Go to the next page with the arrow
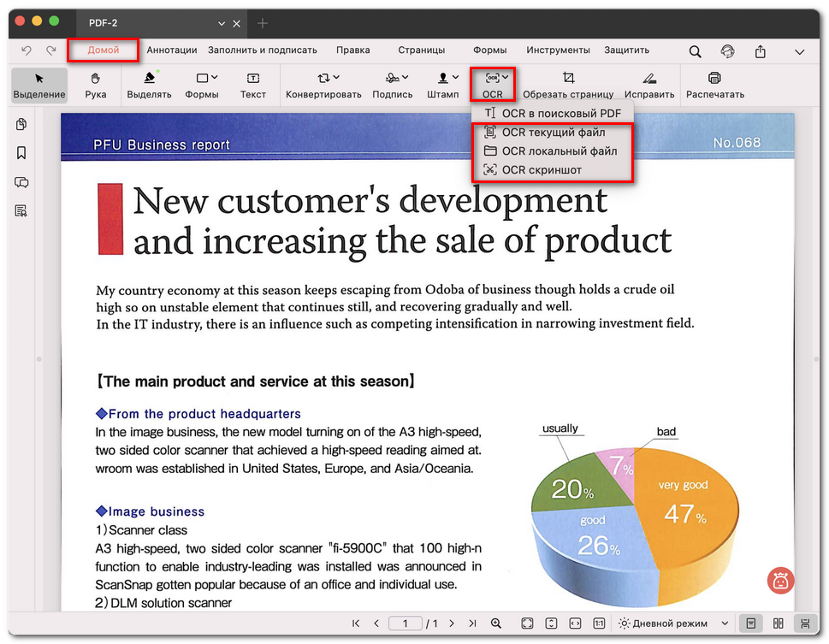Viewport: 829px width, 644px height. point(452,623)
